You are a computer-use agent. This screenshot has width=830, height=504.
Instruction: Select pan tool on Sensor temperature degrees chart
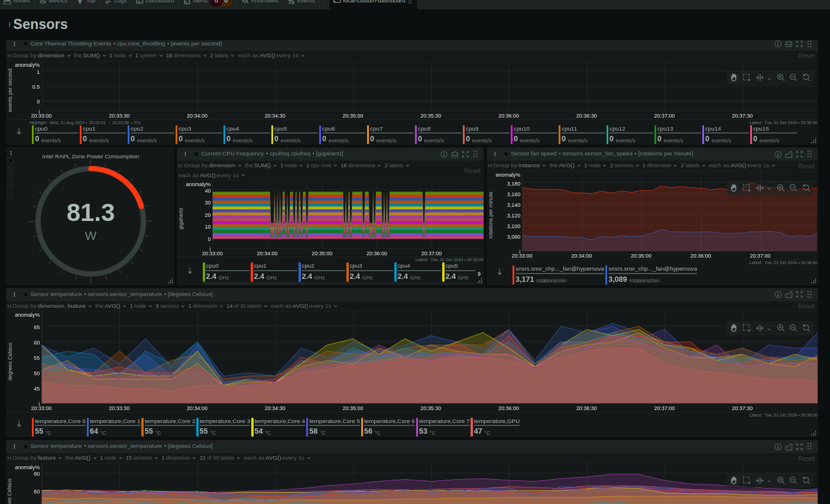[734, 328]
